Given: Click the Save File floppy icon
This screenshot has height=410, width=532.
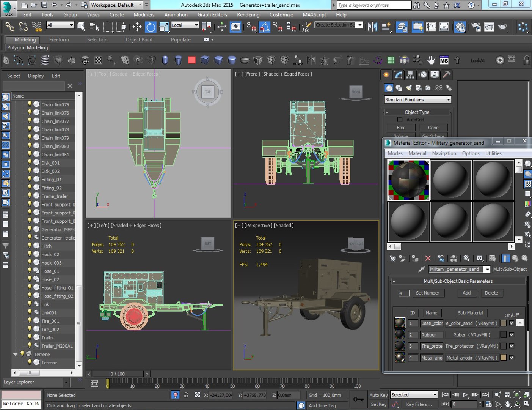Looking at the screenshot, I should coord(44,5).
